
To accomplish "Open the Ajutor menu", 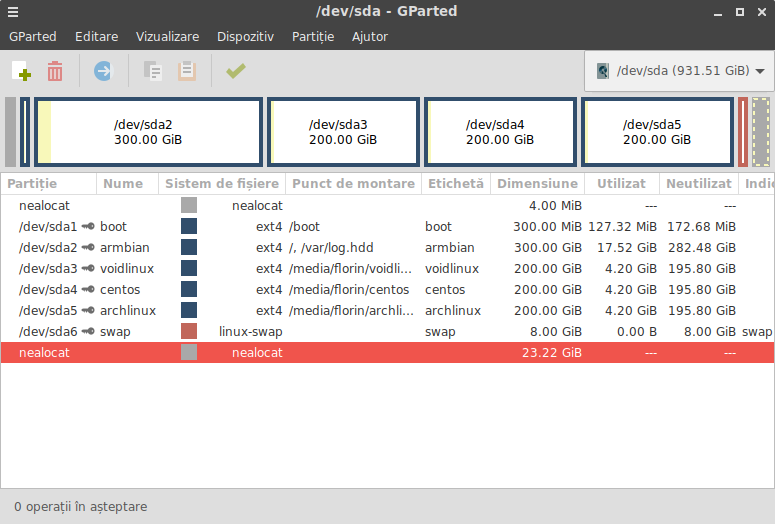I will [370, 37].
